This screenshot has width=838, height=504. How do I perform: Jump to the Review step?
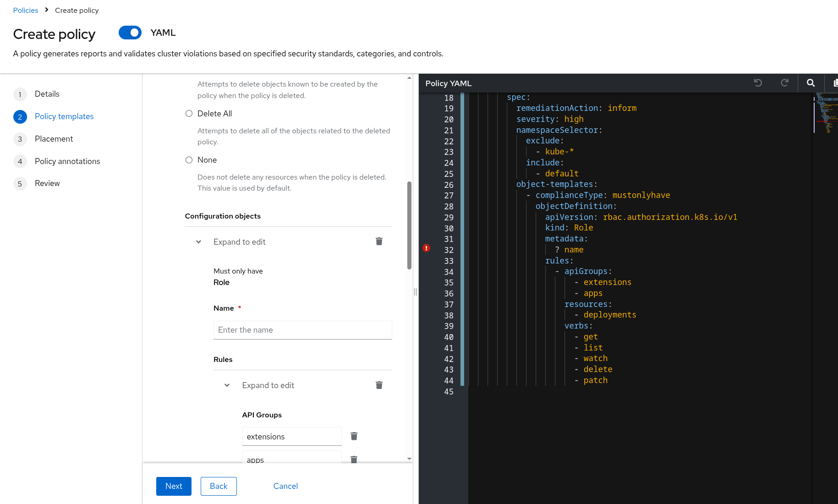click(47, 183)
